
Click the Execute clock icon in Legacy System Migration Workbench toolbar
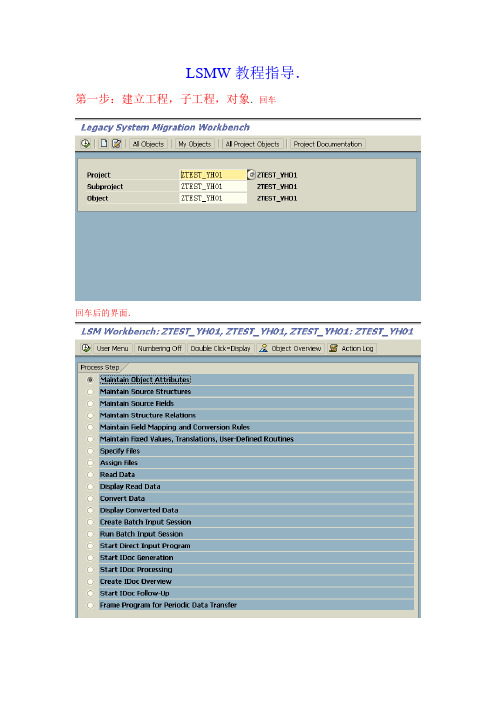point(85,144)
